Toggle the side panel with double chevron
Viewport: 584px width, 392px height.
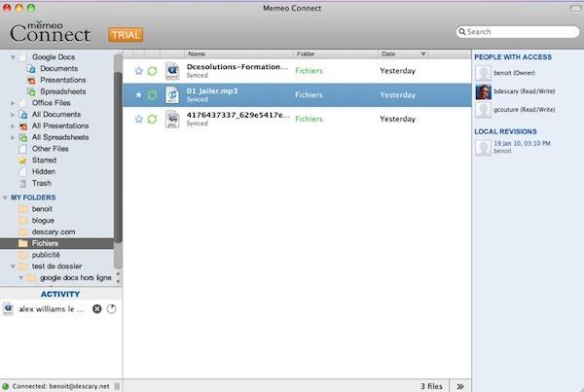click(x=460, y=386)
